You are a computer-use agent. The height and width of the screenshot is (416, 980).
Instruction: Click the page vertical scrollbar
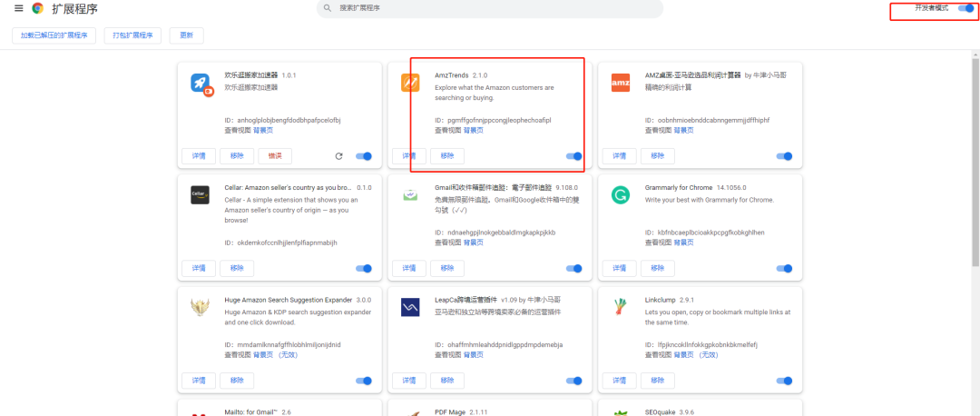(975, 163)
